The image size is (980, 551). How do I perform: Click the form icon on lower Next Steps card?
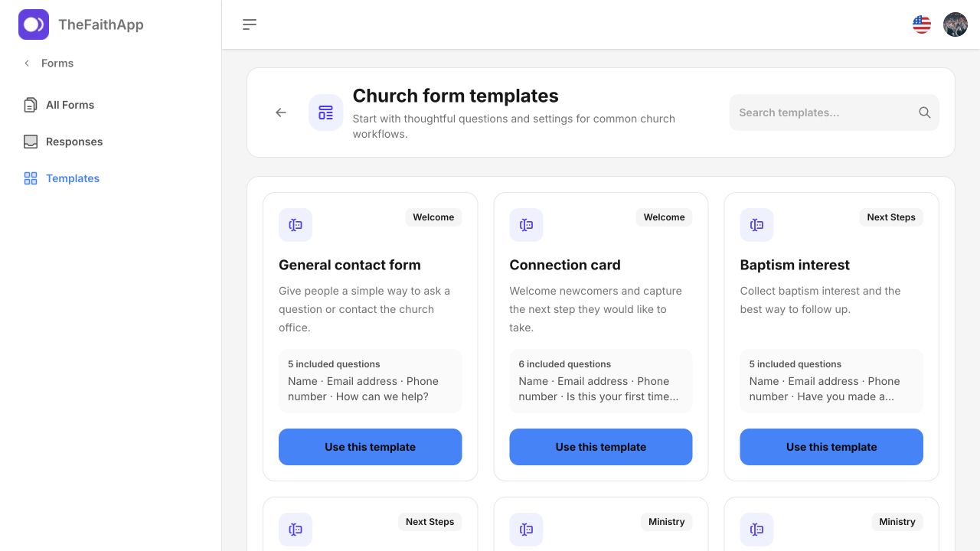point(296,530)
